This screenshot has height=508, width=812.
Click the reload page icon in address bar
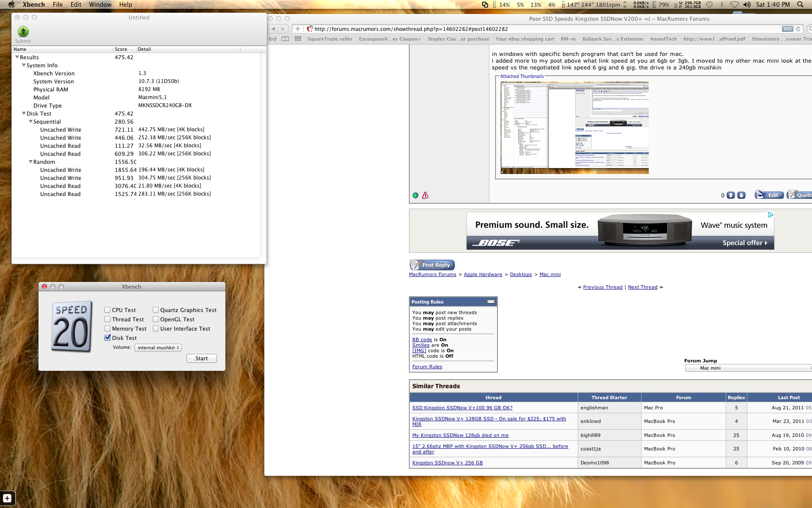click(798, 29)
